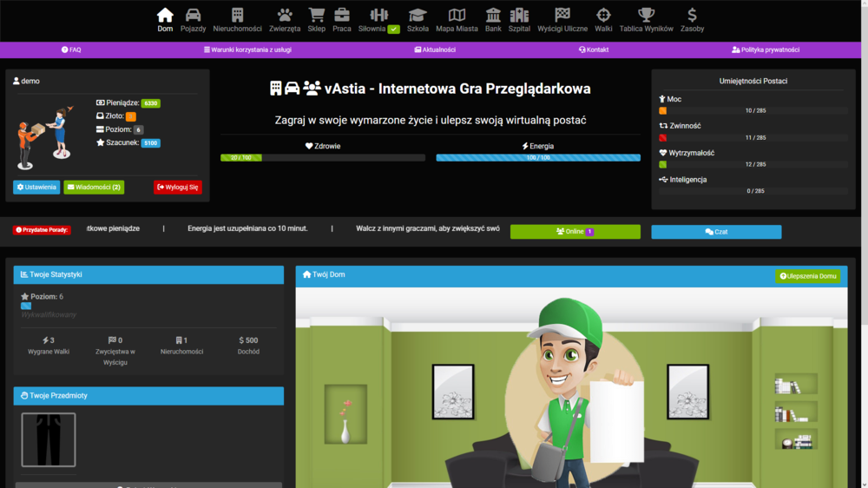Click the Wyloguj Się button
Image resolution: width=868 pixels, height=488 pixels.
coord(178,188)
